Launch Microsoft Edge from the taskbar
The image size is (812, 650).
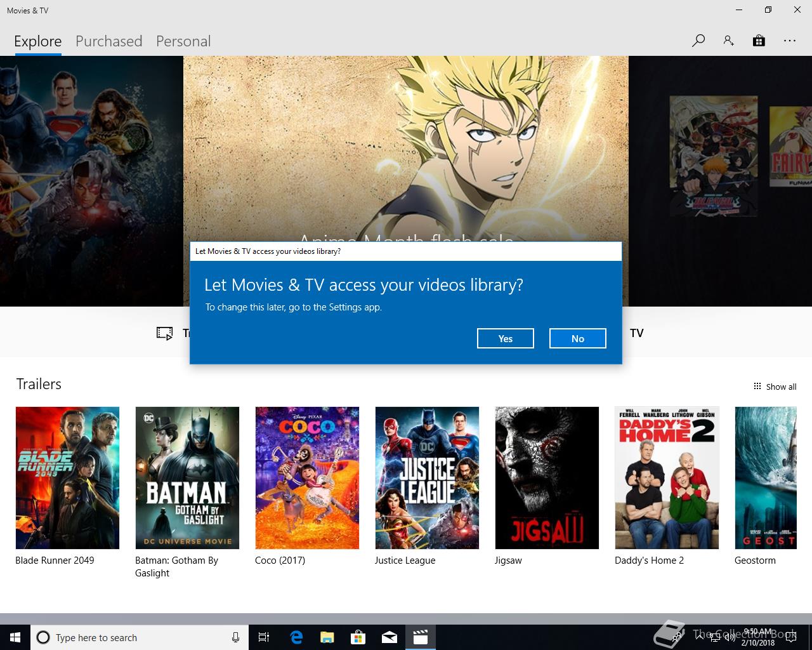296,637
